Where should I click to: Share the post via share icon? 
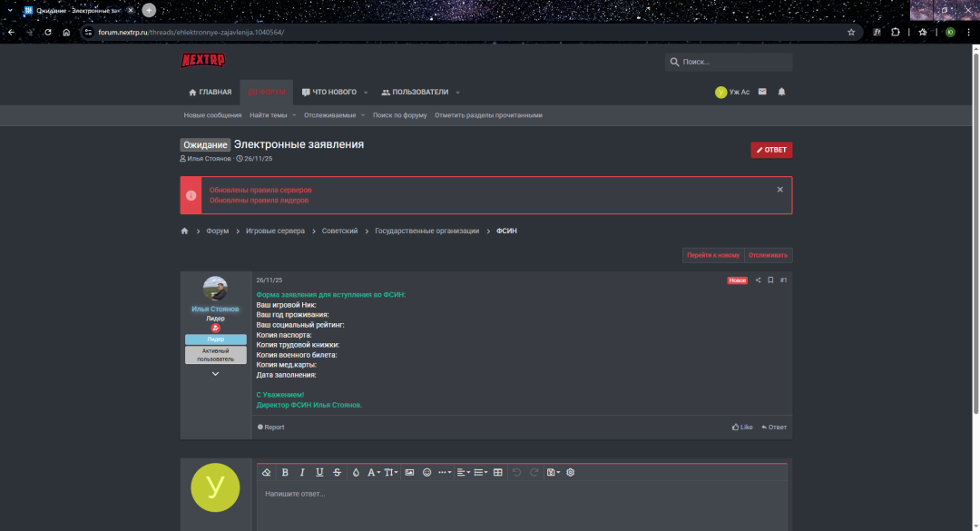[x=758, y=280]
